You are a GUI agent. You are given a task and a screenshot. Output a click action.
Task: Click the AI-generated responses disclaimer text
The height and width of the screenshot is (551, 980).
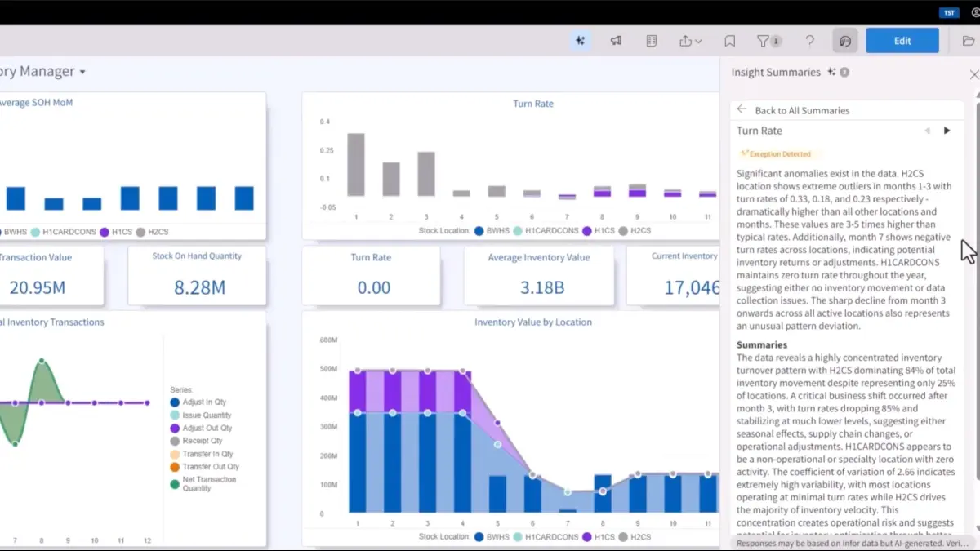pyautogui.click(x=853, y=543)
